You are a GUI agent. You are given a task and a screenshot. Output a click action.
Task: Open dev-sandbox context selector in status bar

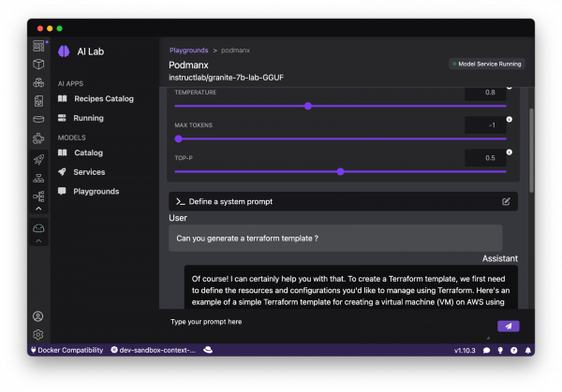(x=153, y=350)
